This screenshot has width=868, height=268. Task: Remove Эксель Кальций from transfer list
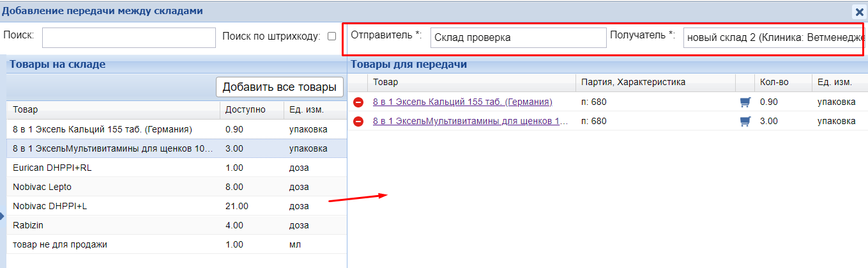tap(358, 102)
